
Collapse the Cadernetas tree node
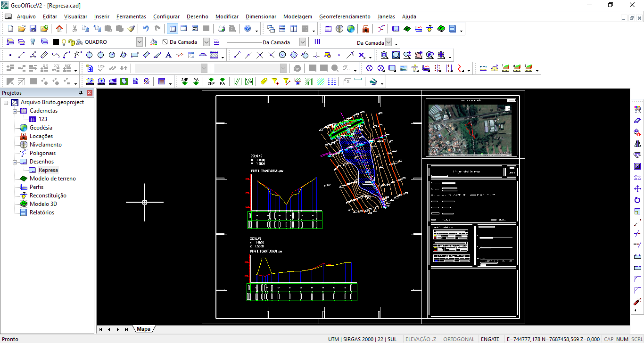pyautogui.click(x=15, y=111)
